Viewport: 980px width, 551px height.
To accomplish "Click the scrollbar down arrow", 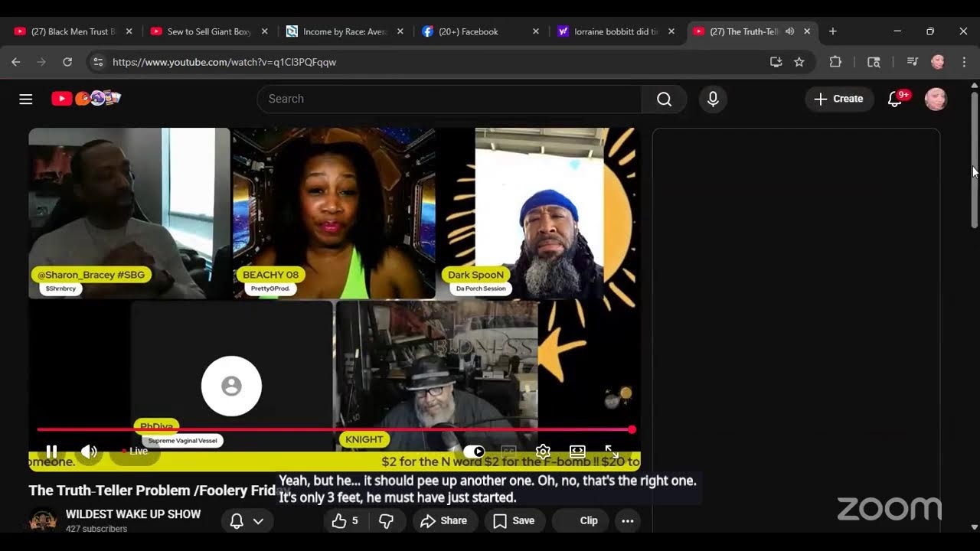I will point(974,527).
